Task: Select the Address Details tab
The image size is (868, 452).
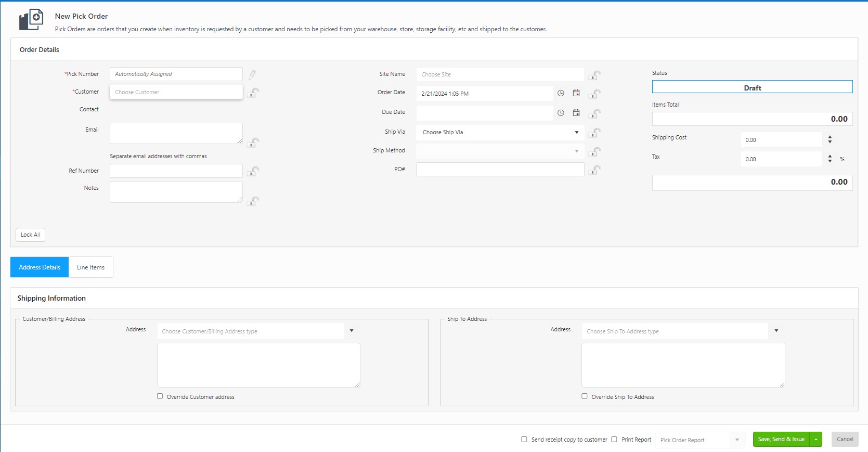Action: tap(40, 267)
